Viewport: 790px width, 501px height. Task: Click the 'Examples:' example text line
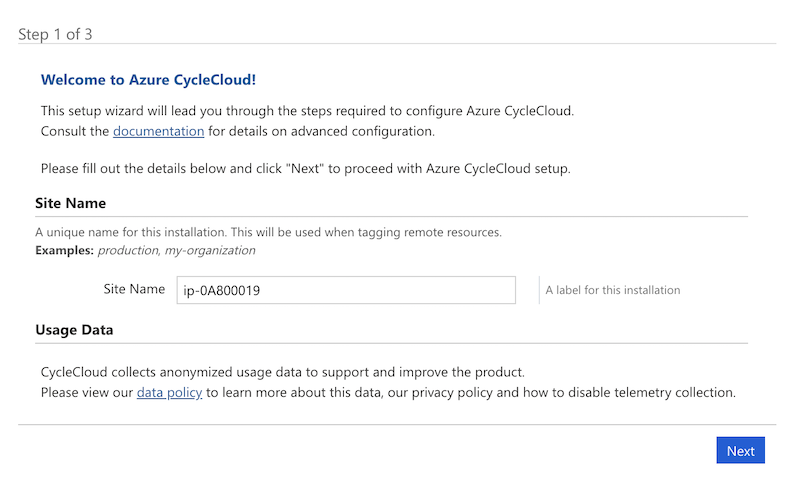click(145, 250)
